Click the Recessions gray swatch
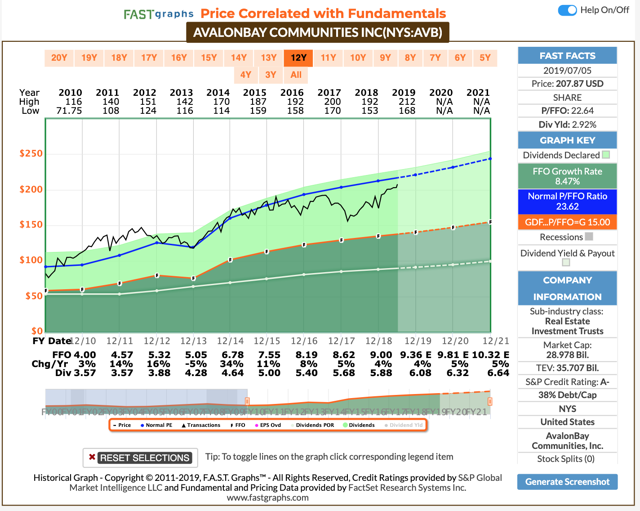The height and width of the screenshot is (511, 640). coord(589,237)
